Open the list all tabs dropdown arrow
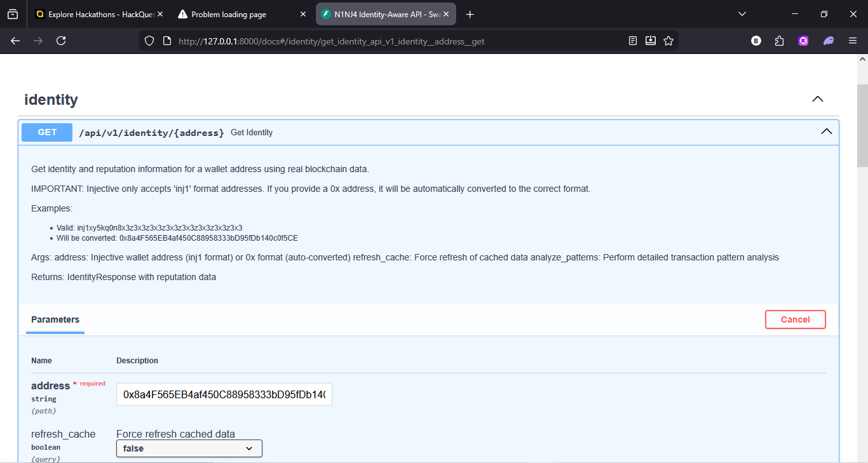The height and width of the screenshot is (463, 868). tap(742, 14)
